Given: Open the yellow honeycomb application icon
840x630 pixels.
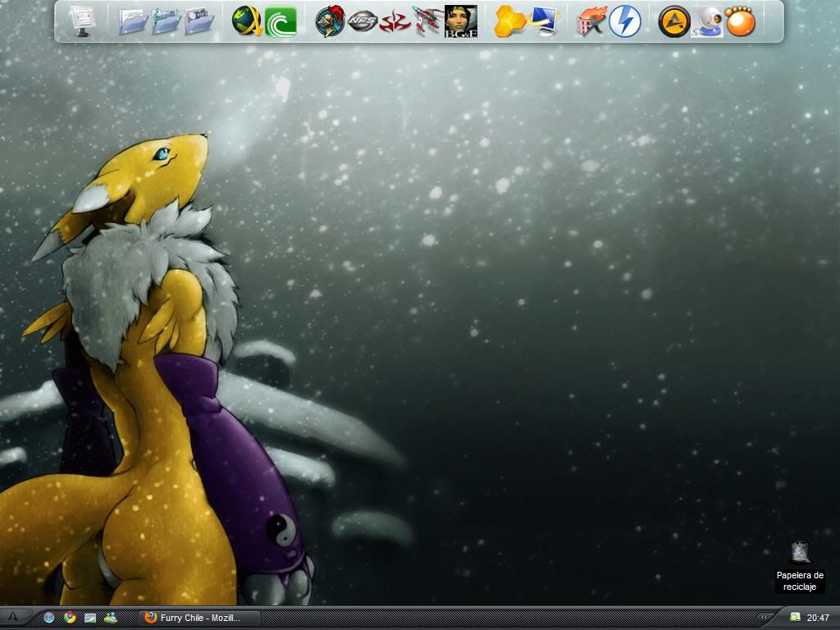Looking at the screenshot, I should pyautogui.click(x=509, y=21).
